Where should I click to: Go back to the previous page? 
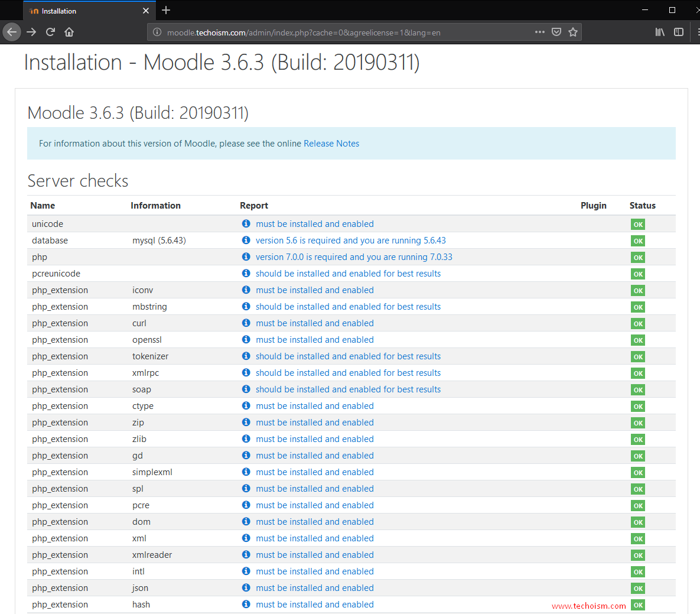12,32
